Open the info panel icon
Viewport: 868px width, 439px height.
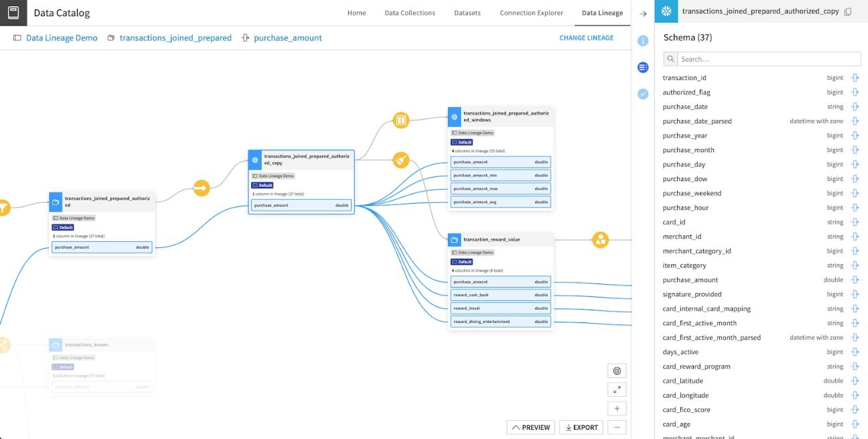click(x=643, y=41)
